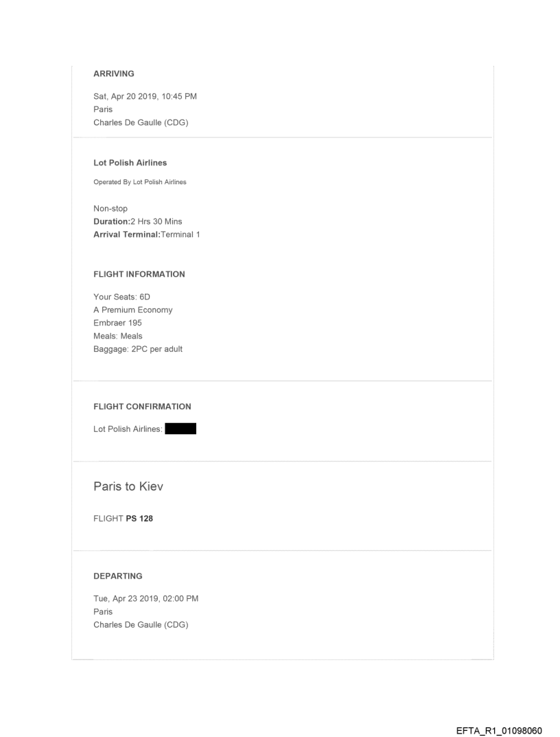The width and height of the screenshot is (560, 737).
Task: Click the DEPARTING section heading
Action: pyautogui.click(x=117, y=576)
